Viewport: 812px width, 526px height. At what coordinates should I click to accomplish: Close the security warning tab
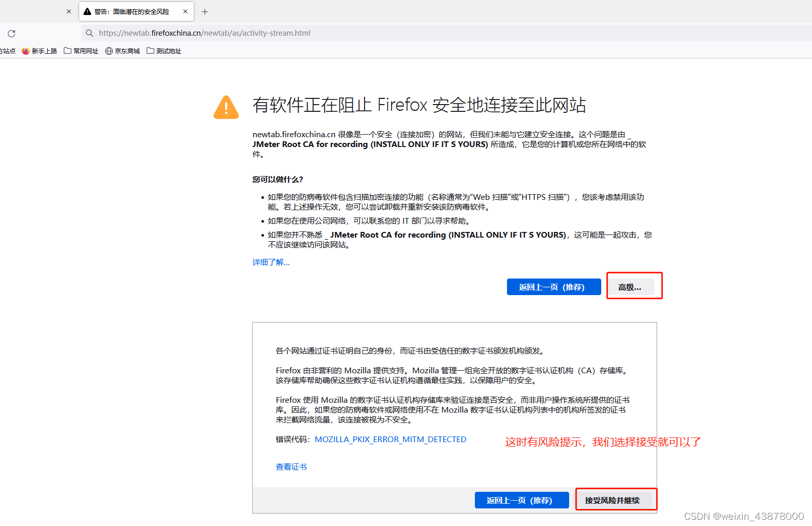point(185,11)
